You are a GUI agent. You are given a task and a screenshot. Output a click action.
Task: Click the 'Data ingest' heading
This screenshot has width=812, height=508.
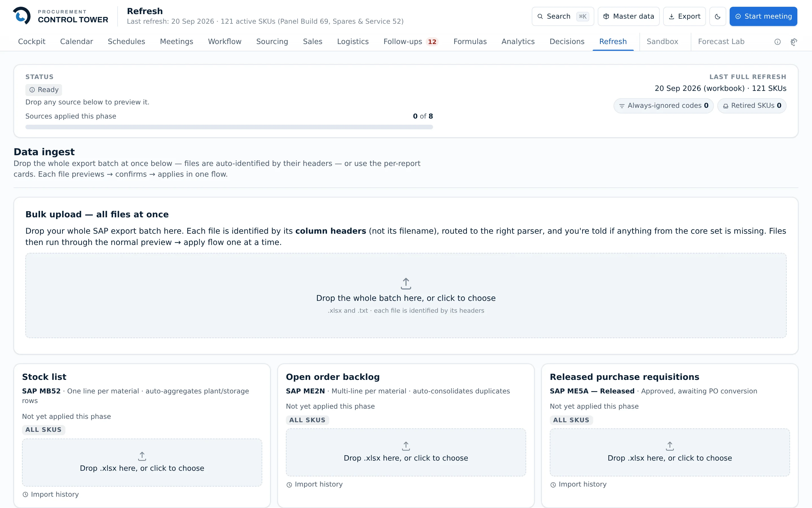tap(44, 152)
